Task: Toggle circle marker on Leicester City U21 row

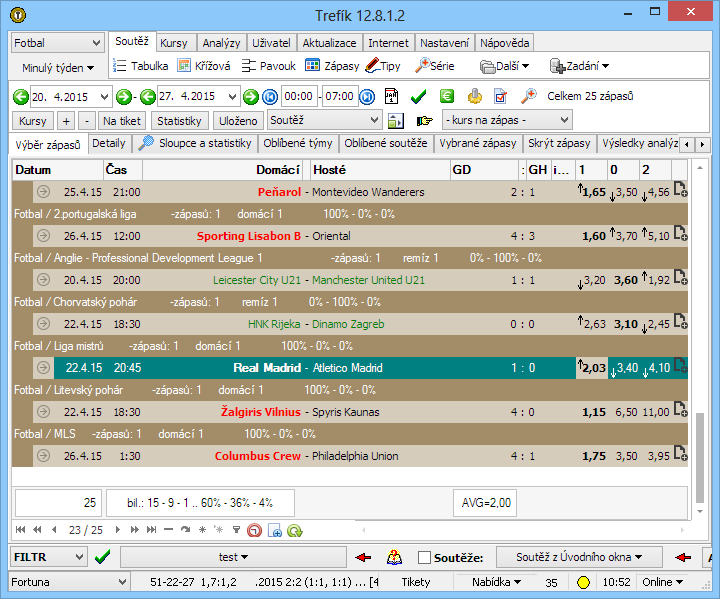Action: click(x=43, y=280)
